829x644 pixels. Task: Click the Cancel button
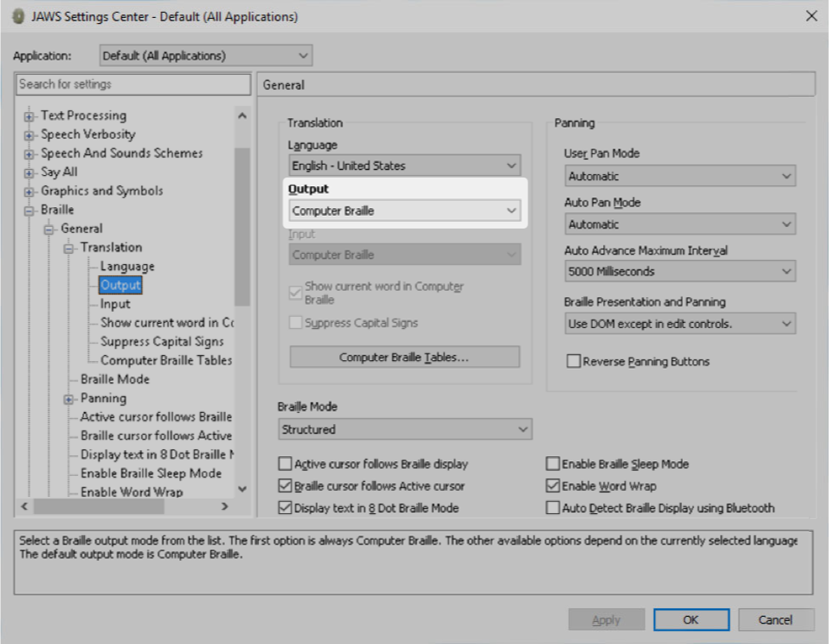pyautogui.click(x=776, y=620)
